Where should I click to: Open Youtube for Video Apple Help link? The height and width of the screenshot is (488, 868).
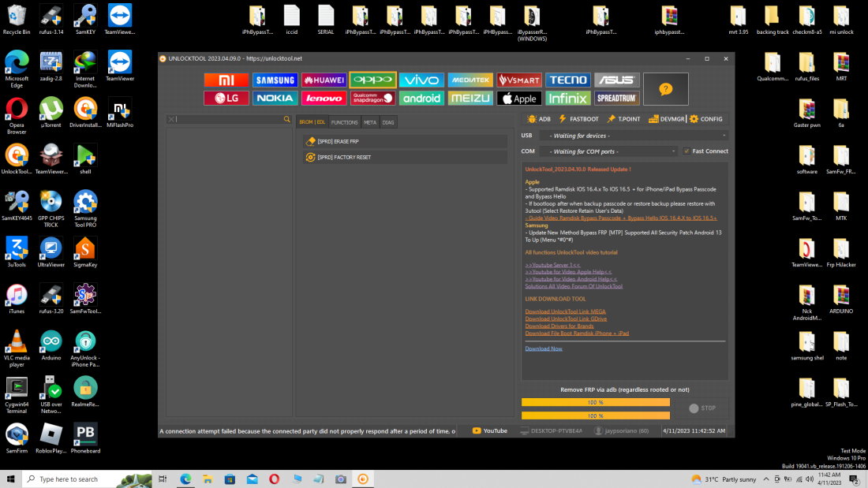point(568,272)
